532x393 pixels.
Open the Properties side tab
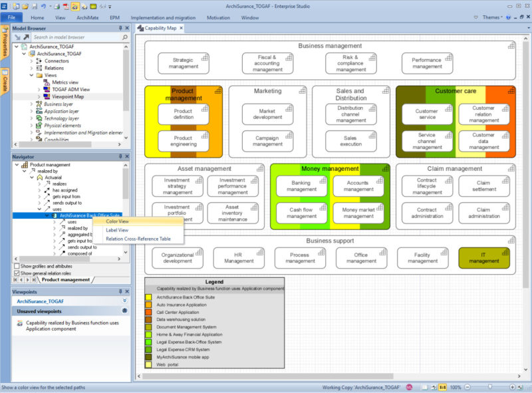tap(5, 43)
